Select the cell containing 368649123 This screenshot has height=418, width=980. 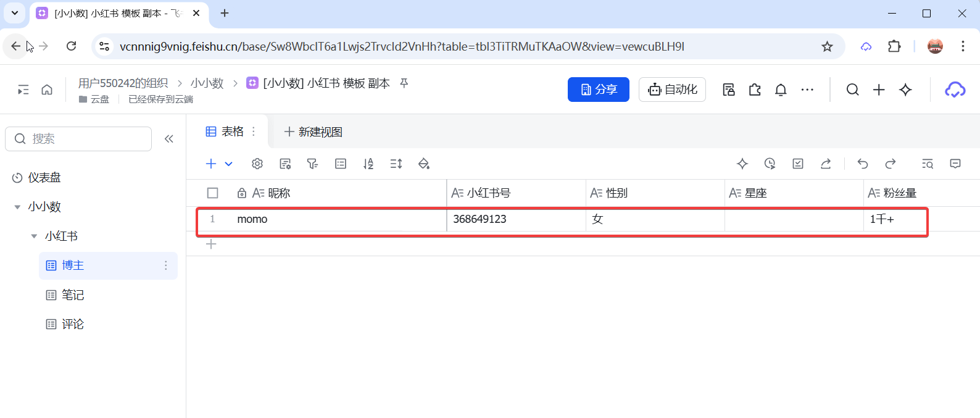tap(516, 219)
